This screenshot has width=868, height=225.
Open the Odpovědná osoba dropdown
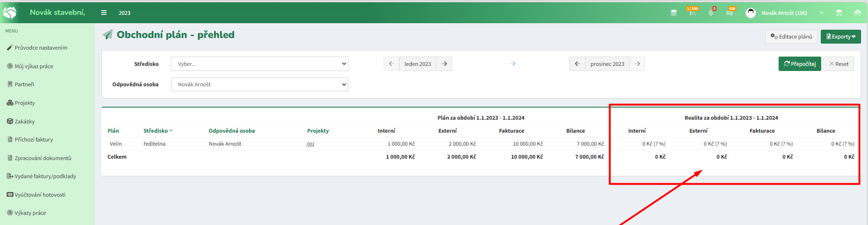pyautogui.click(x=259, y=84)
